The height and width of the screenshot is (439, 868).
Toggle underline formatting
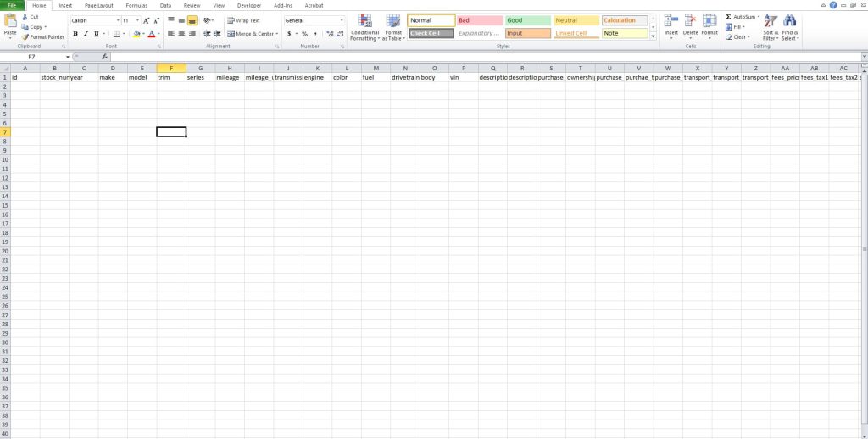(x=97, y=34)
